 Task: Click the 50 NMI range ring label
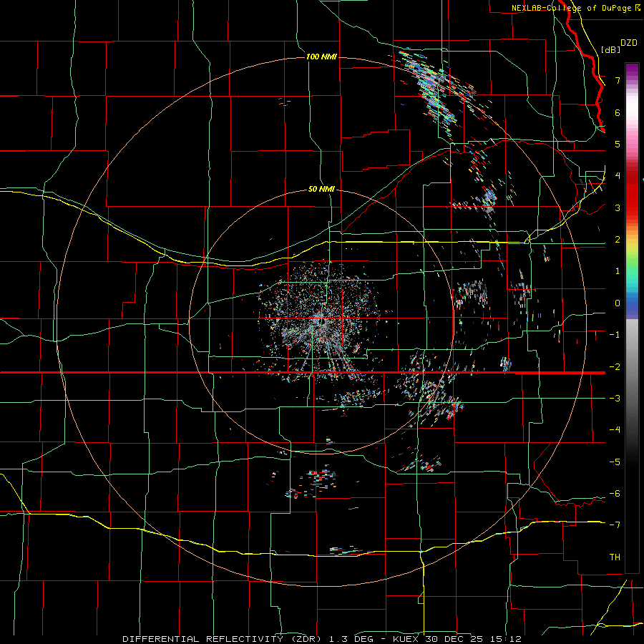(x=321, y=189)
